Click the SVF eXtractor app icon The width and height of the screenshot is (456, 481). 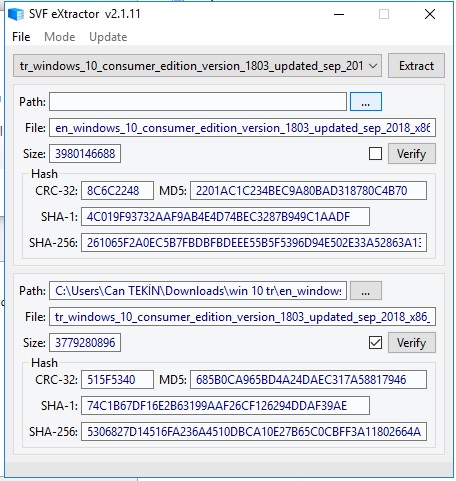click(x=16, y=14)
